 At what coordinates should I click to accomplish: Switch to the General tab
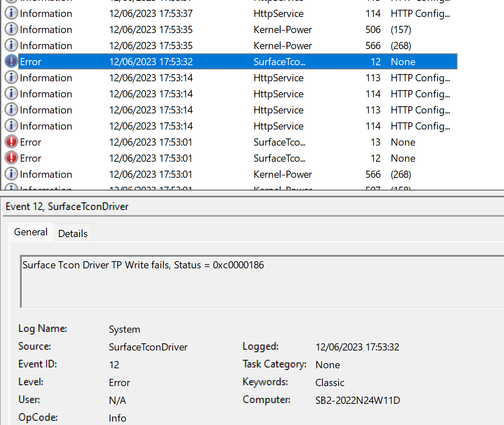[30, 232]
